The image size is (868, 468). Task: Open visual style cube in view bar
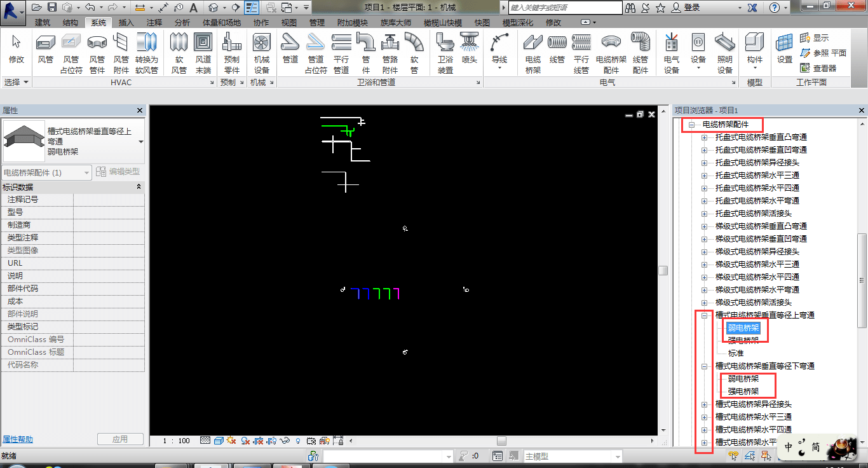coord(219,441)
